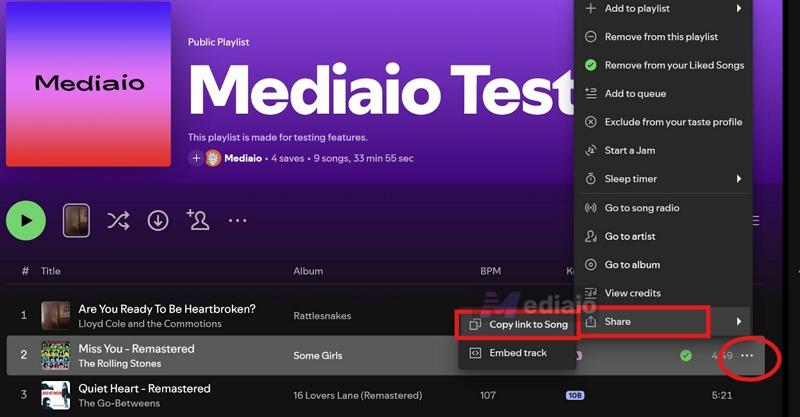
Task: Click the 10B key badge on Quiet Heart
Action: [575, 395]
